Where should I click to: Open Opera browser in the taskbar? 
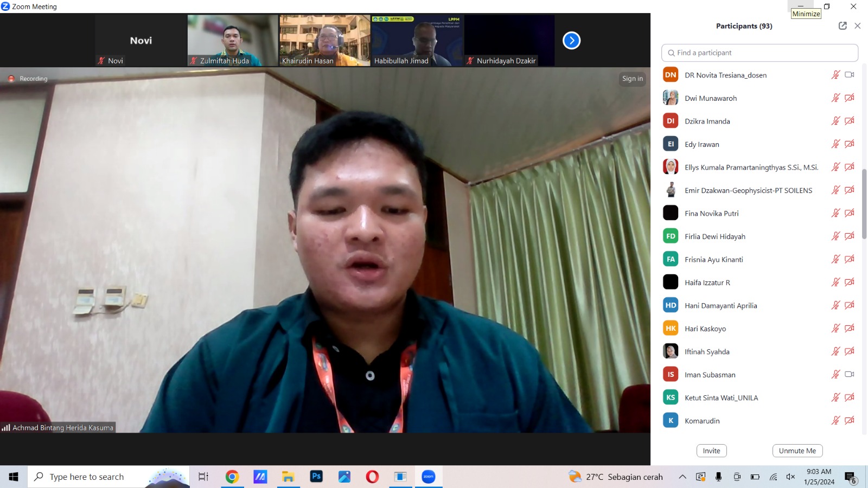tap(372, 477)
